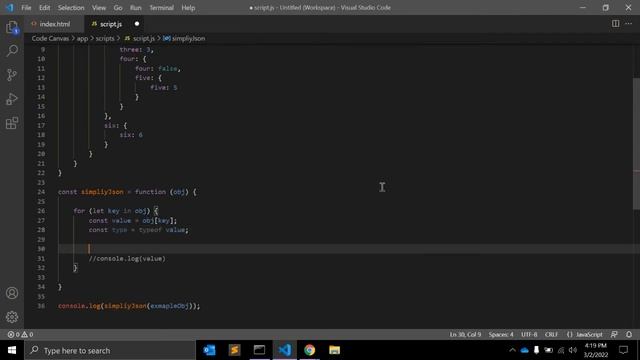The image size is (640, 360).
Task: Place the cursor on line number 24
Action: coord(41,192)
